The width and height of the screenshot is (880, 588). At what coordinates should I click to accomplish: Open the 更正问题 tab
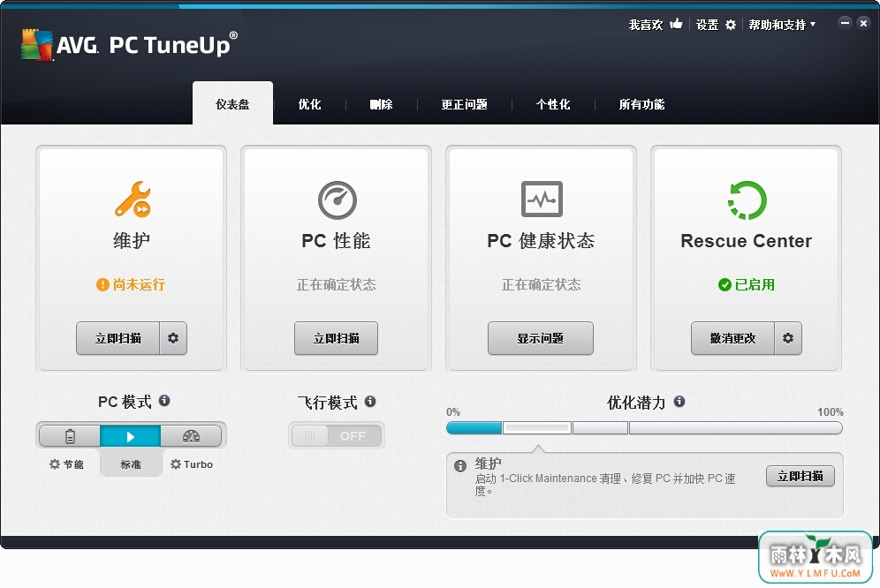464,104
